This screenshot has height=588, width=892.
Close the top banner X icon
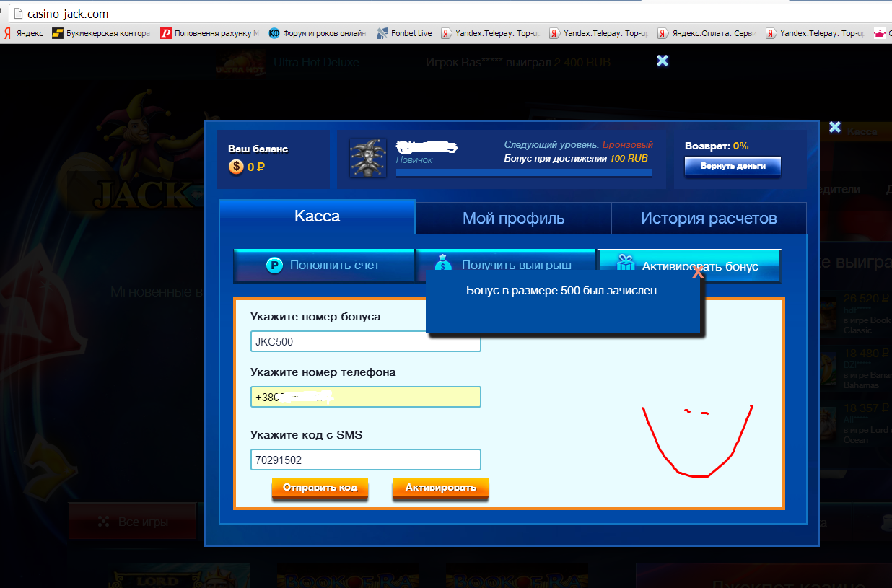663,61
